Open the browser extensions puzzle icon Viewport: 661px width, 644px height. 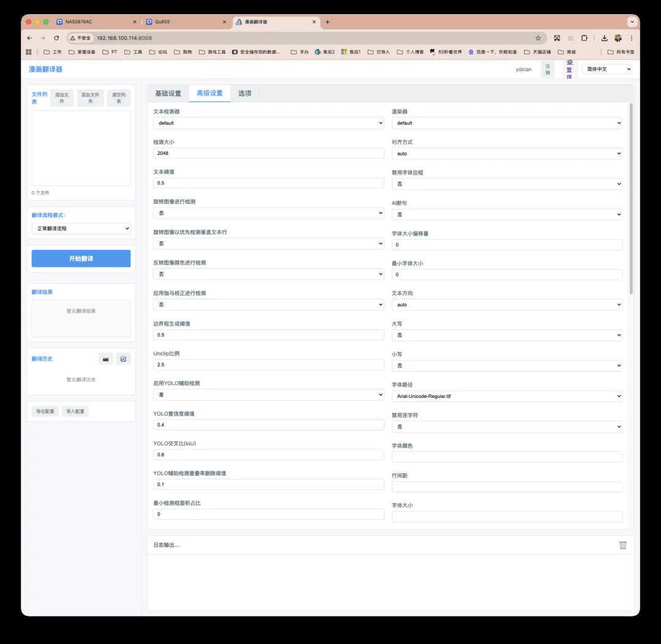(584, 38)
